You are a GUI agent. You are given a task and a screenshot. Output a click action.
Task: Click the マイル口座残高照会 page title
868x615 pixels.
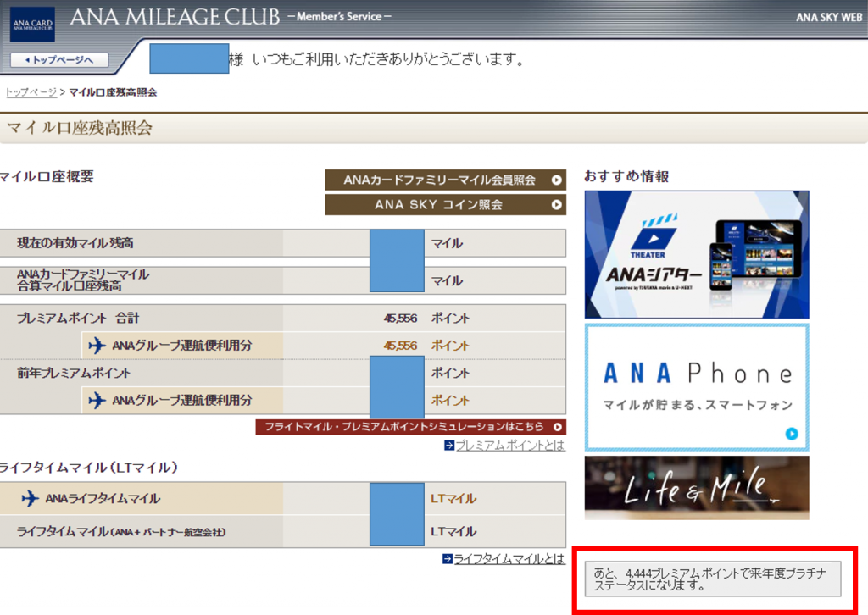(x=80, y=128)
